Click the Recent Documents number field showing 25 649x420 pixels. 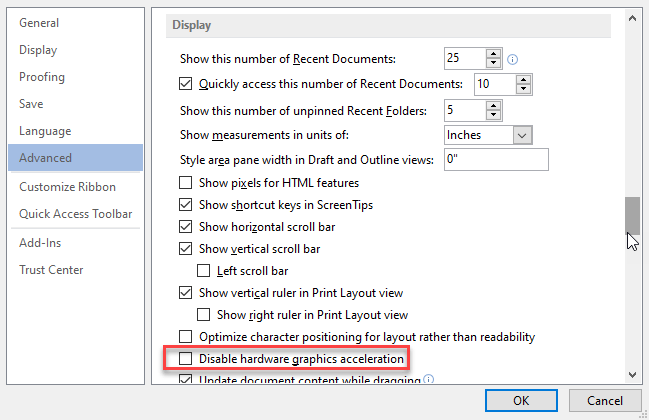point(465,58)
